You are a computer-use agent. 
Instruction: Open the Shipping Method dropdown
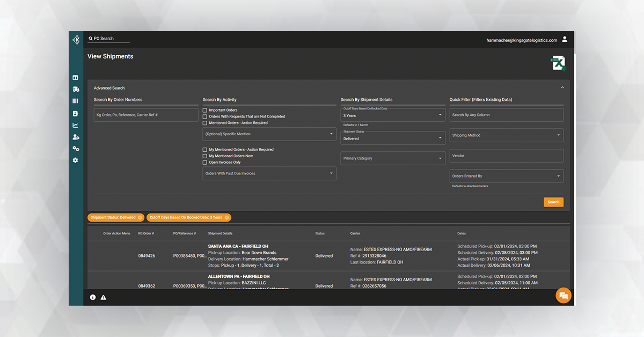[x=507, y=135]
